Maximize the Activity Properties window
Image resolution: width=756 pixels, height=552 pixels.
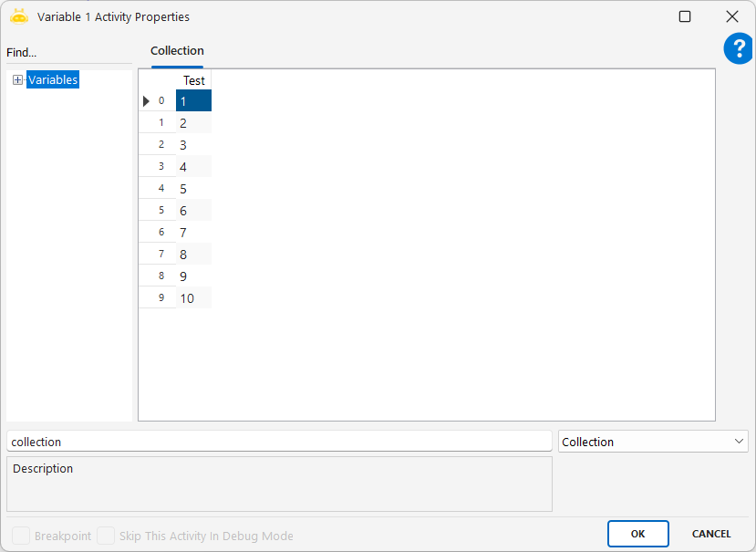point(685,16)
